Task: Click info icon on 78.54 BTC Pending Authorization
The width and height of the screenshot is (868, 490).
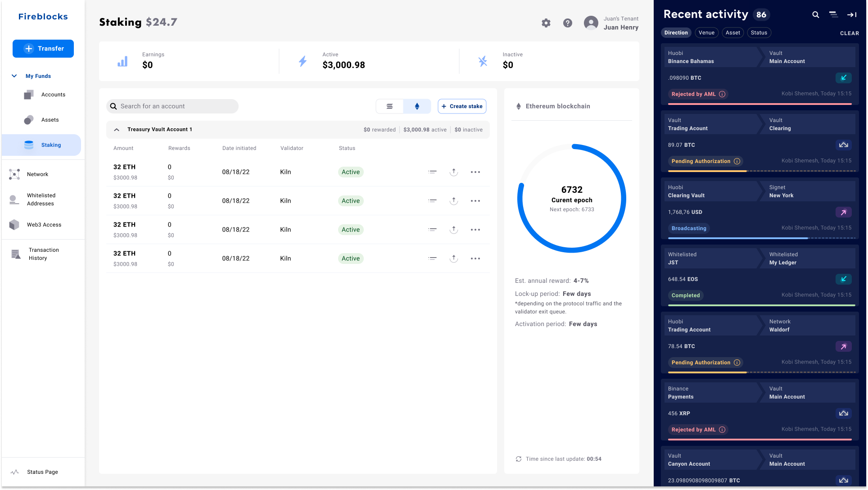Action: point(737,363)
